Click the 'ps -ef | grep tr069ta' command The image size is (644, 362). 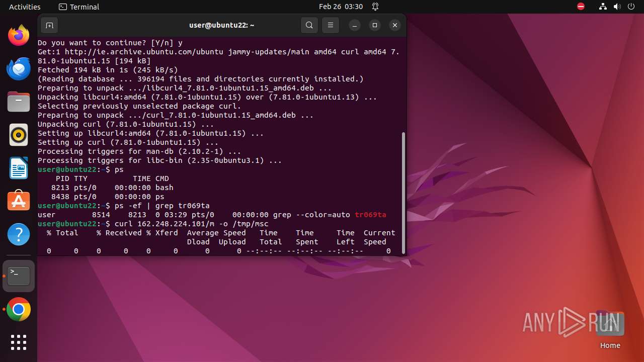click(x=162, y=206)
